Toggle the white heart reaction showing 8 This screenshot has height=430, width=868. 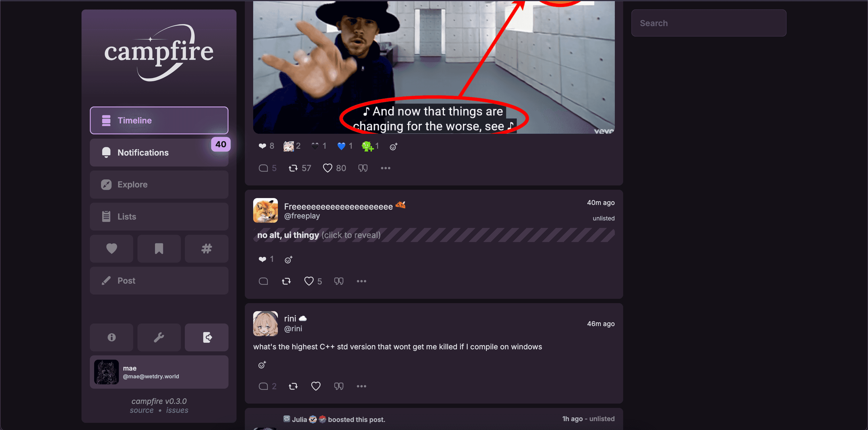coord(266,146)
